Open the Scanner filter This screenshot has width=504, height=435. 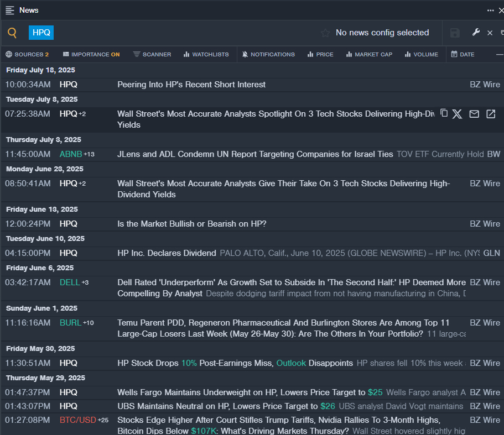(152, 54)
